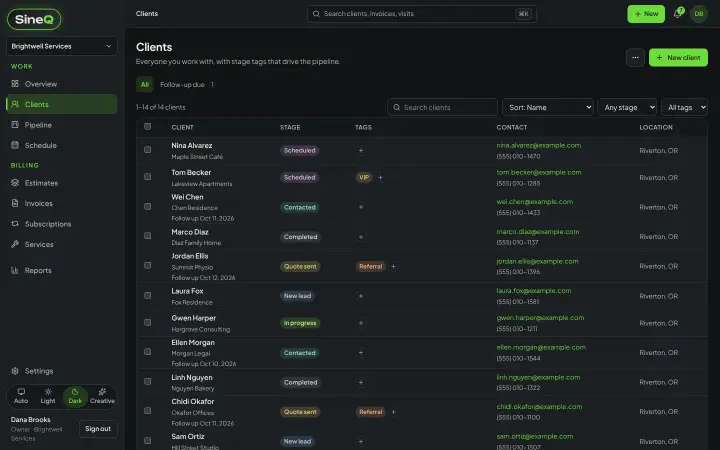
Task: Open the All tags filter dropdown
Action: tap(684, 107)
